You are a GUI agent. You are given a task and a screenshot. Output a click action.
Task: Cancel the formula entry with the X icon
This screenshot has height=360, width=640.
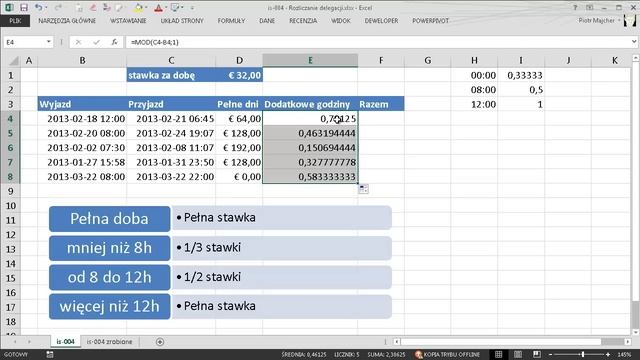click(78, 42)
